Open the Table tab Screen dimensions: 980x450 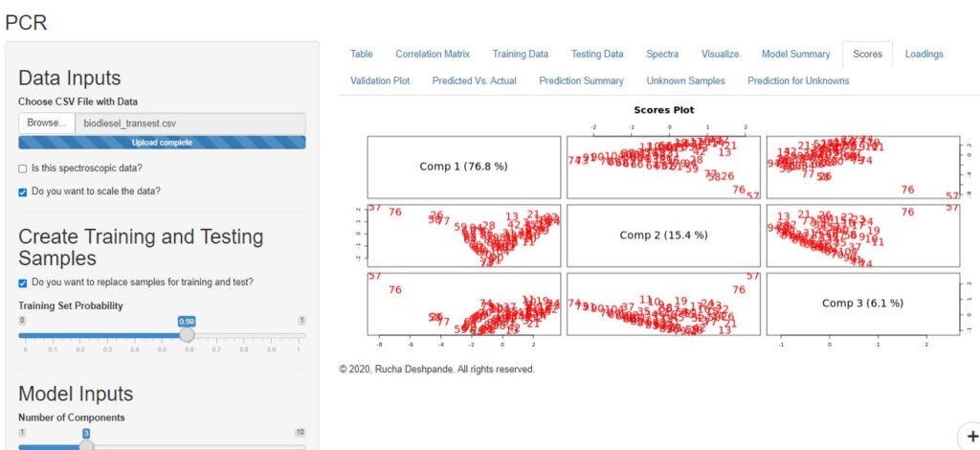tap(362, 55)
